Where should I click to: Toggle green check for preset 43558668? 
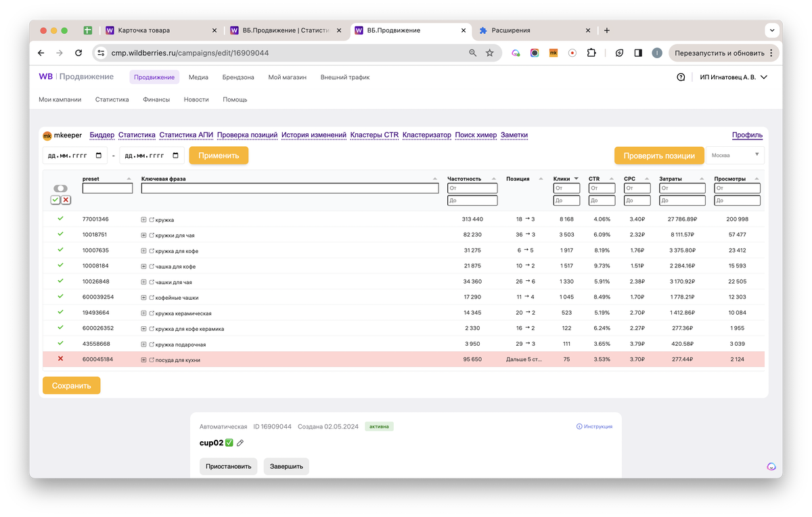60,343
